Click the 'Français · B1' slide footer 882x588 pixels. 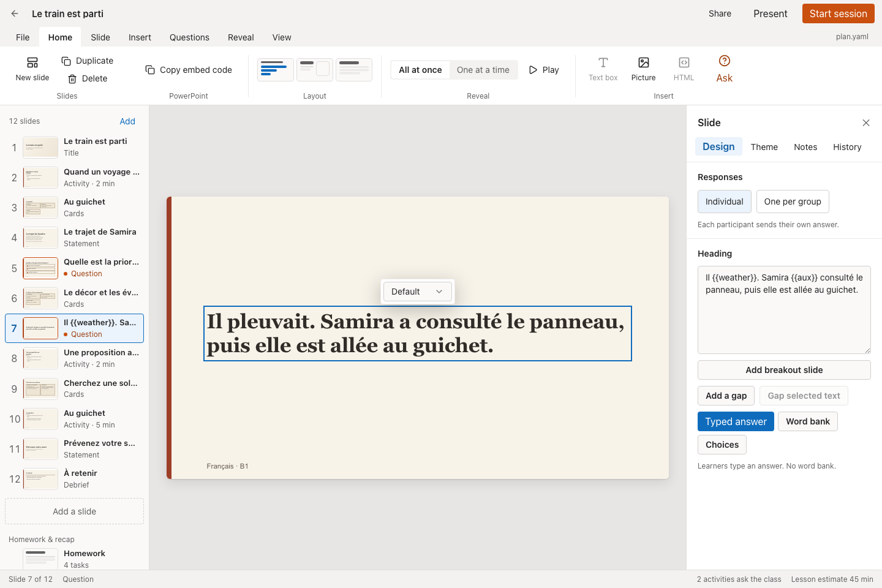(227, 466)
